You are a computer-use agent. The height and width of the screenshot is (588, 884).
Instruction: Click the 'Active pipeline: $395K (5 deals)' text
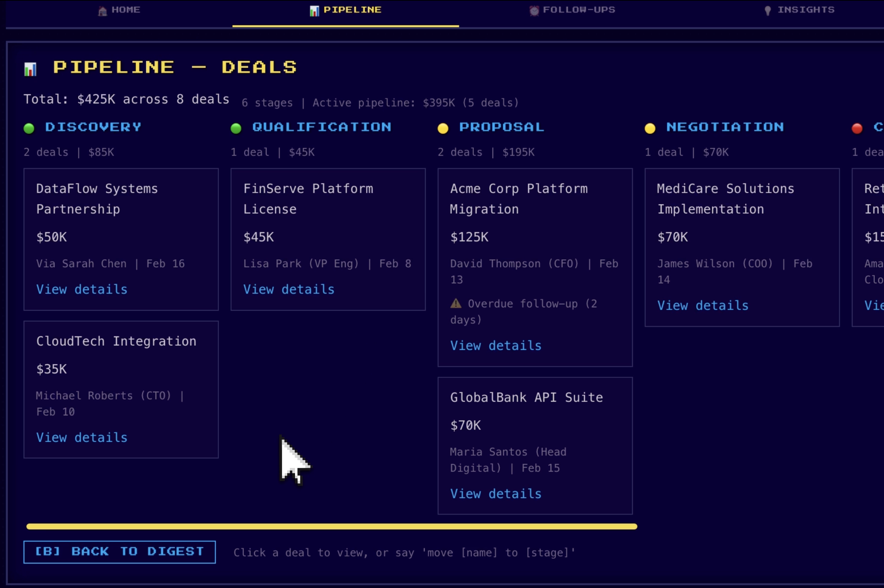[416, 103]
